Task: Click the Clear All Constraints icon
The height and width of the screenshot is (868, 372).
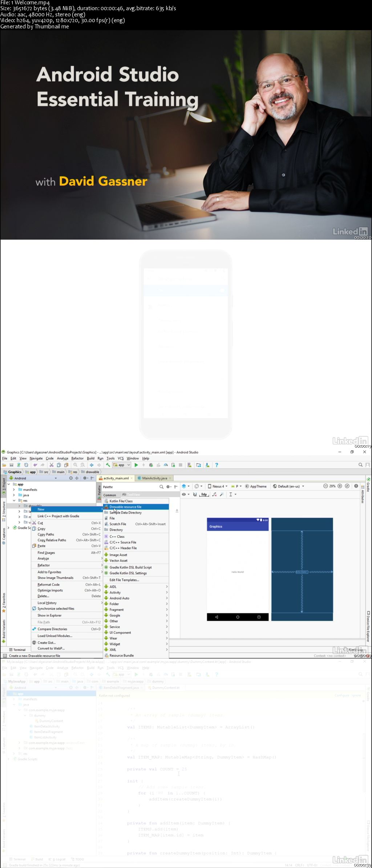Action: [214, 494]
